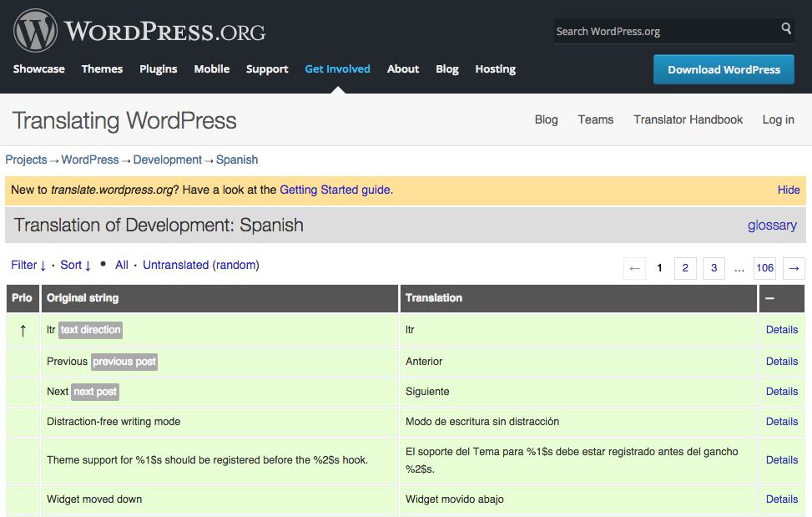The image size is (812, 517).
Task: Open Details for the ltr row
Action: pos(781,330)
